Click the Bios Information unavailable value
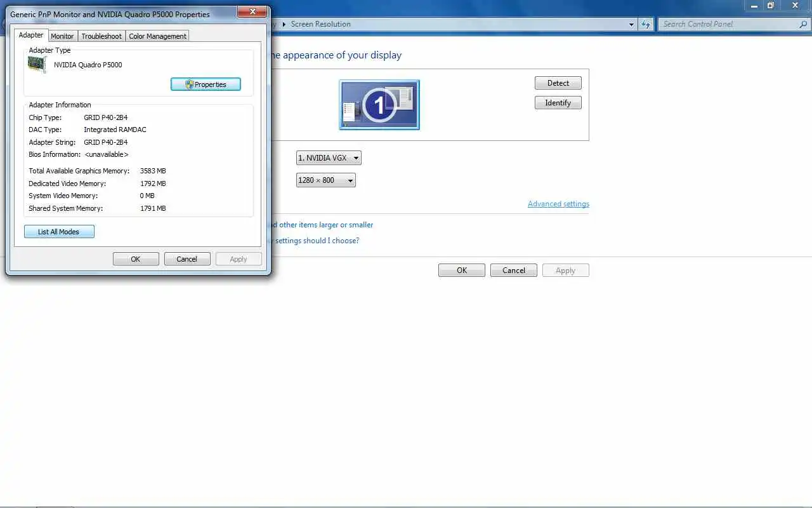 (107, 154)
